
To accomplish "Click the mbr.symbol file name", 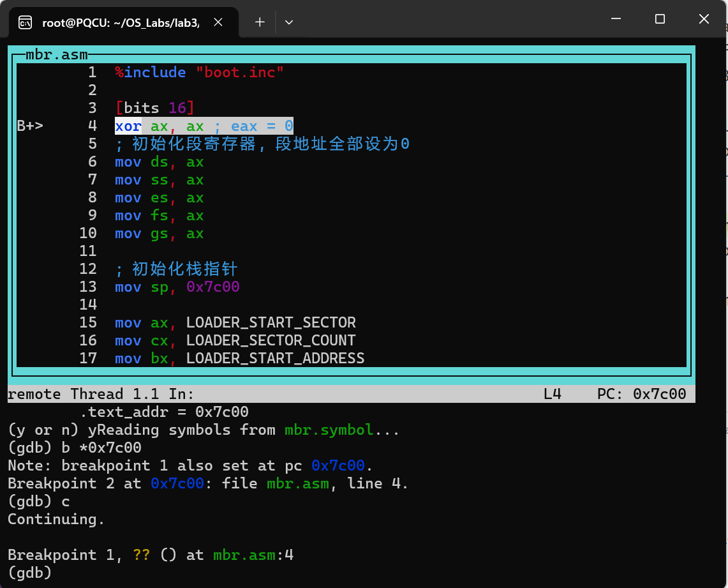I will click(329, 430).
